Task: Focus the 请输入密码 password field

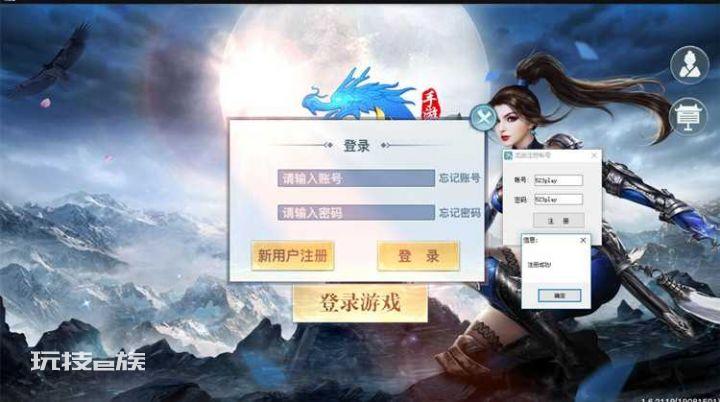Action: (356, 212)
